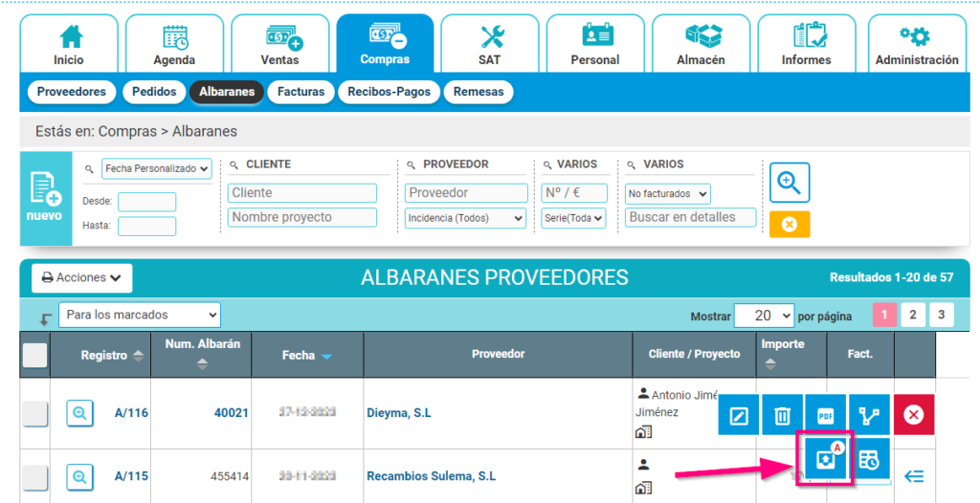Viewport: 980px width, 503px height.
Task: Select Albaranes submenu
Action: (x=227, y=92)
